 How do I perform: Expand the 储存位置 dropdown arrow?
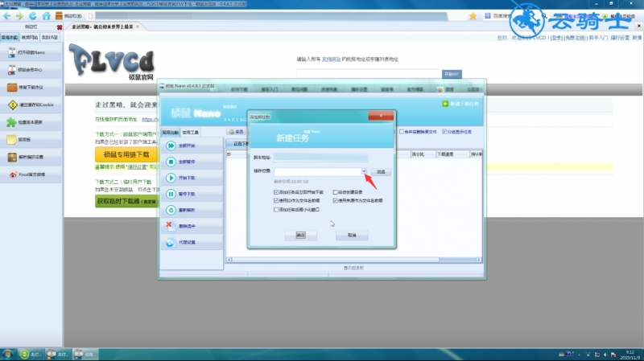pyautogui.click(x=364, y=171)
